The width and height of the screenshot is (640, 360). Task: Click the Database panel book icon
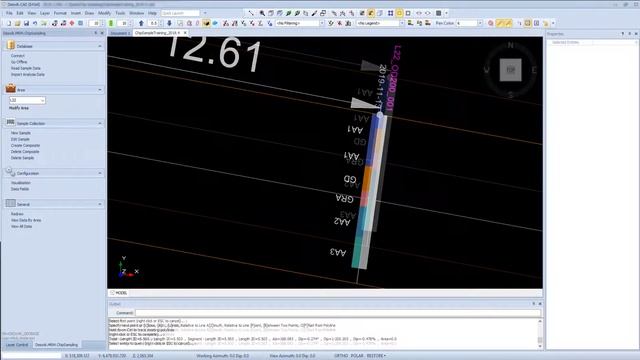(x=11, y=45)
